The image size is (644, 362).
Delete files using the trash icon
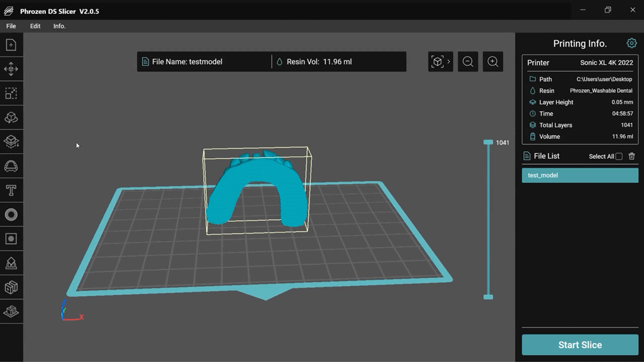point(631,156)
